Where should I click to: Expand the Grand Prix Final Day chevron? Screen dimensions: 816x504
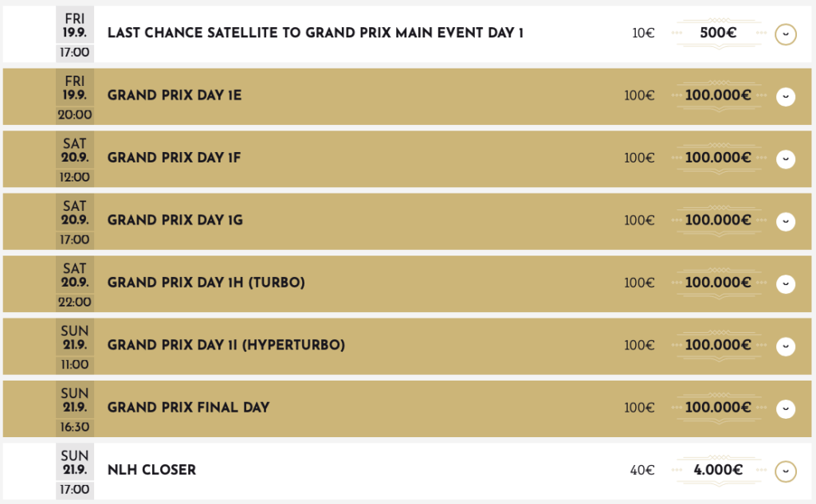pos(786,408)
